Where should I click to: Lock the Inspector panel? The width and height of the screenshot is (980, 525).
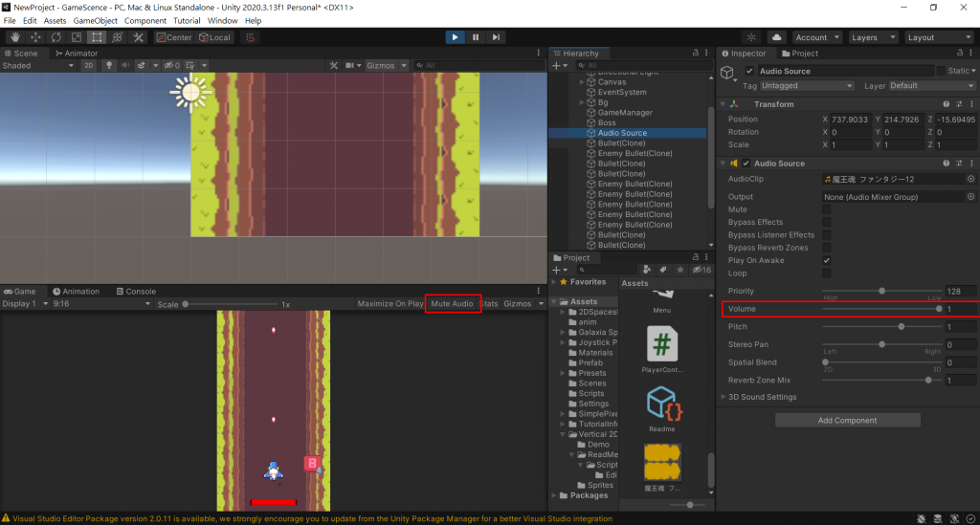960,53
